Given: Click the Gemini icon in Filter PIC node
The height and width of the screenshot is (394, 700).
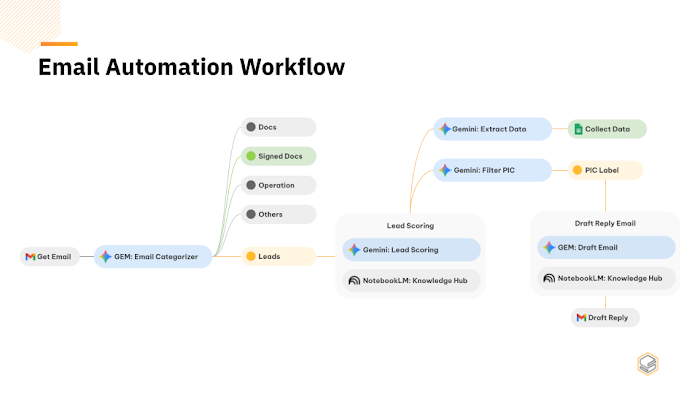Looking at the screenshot, I should 445,170.
